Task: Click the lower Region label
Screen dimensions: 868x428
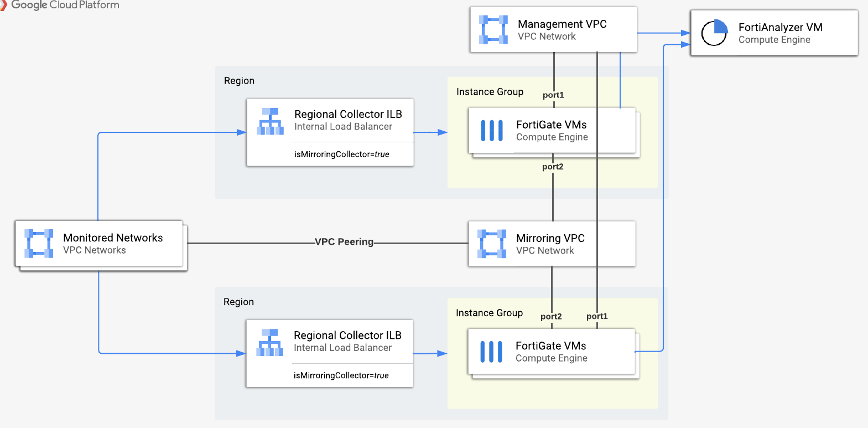Action: tap(238, 302)
